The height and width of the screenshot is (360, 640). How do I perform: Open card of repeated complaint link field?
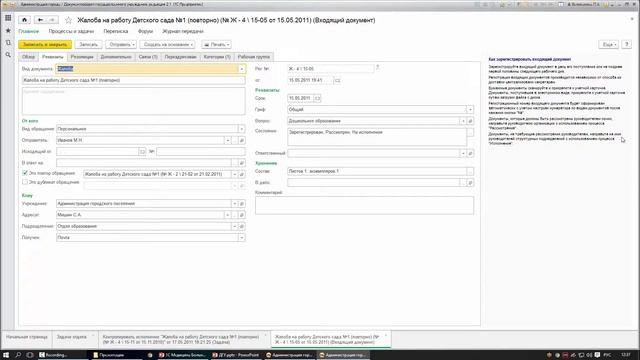click(x=242, y=174)
